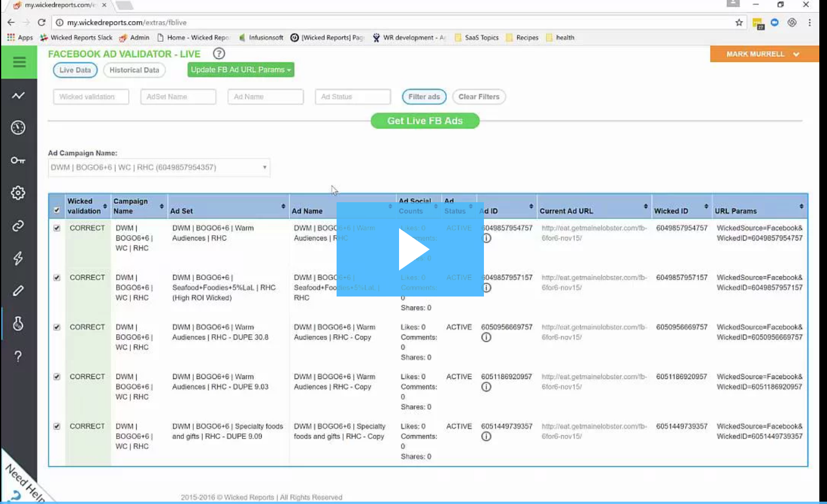Open the lightning bolt sidebar icon

[x=18, y=258]
